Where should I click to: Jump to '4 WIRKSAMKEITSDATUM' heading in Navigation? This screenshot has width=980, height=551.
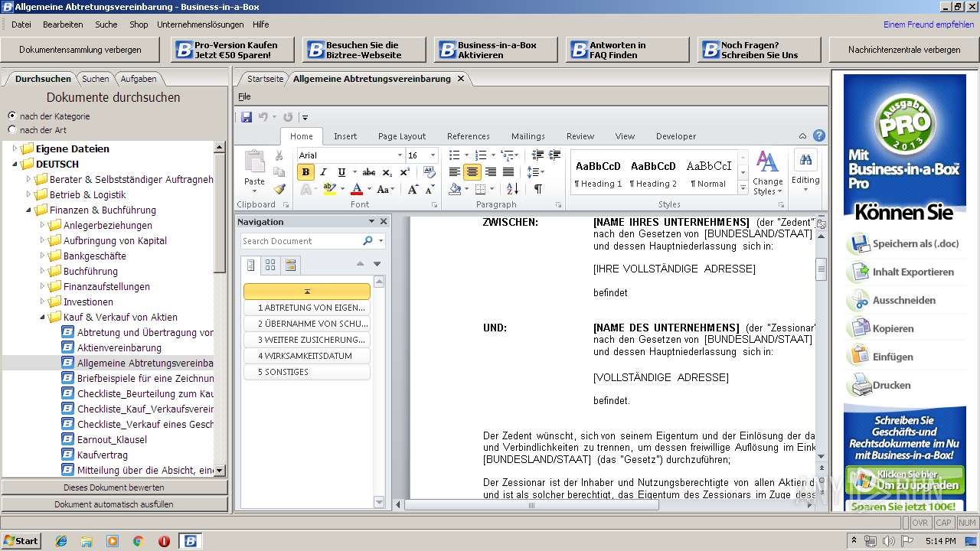pyautogui.click(x=307, y=356)
